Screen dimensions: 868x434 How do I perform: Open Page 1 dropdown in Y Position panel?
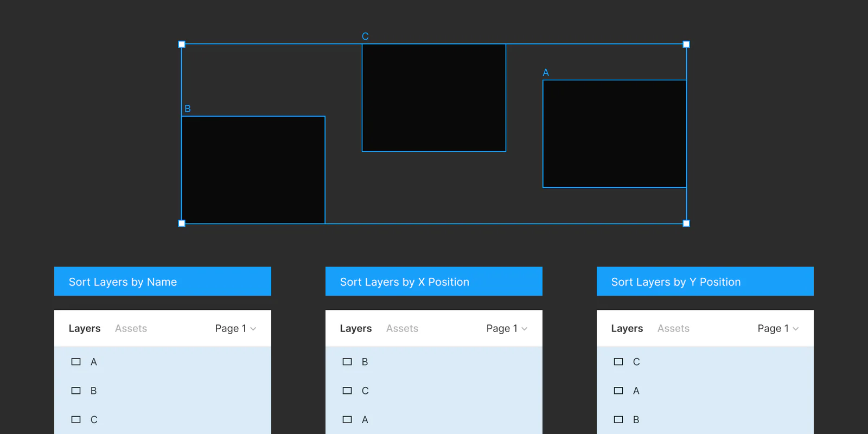[778, 328]
